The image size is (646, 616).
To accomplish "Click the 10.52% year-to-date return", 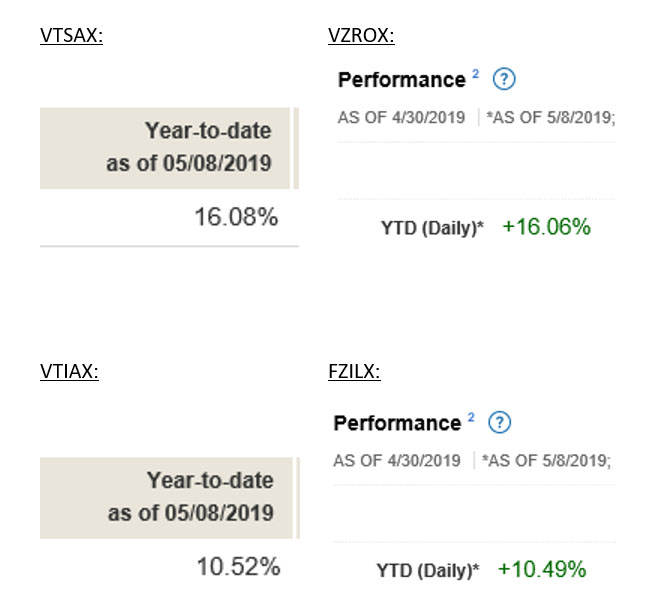I will (238, 567).
